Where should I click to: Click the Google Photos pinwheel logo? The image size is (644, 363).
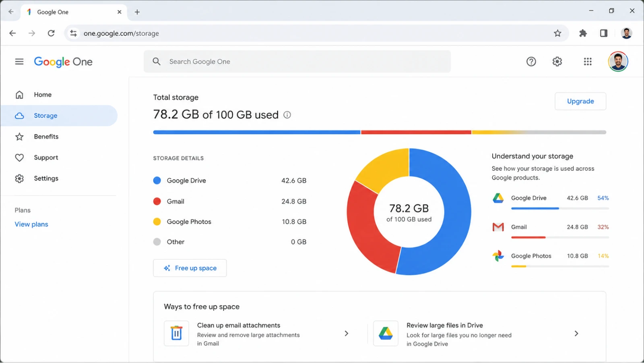click(x=498, y=256)
